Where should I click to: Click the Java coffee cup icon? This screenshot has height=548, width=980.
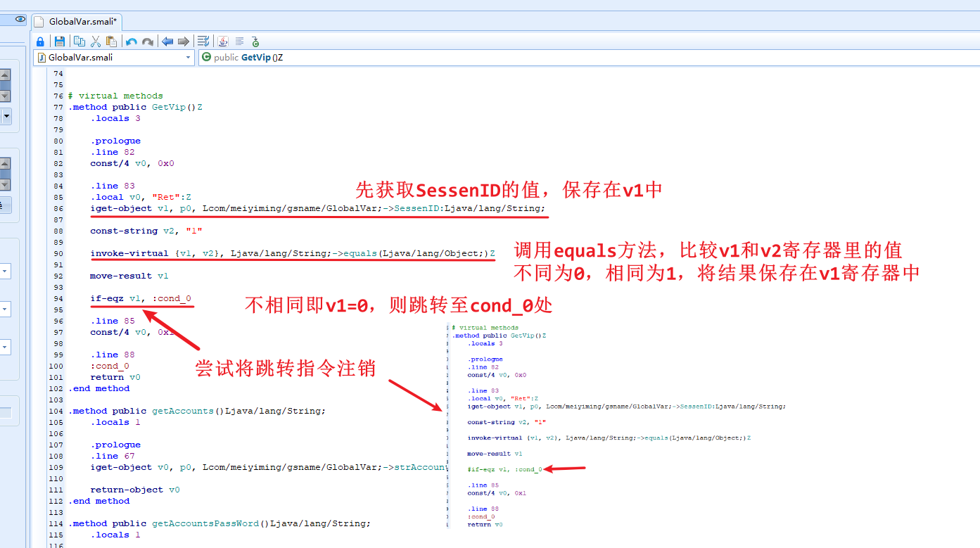click(223, 42)
